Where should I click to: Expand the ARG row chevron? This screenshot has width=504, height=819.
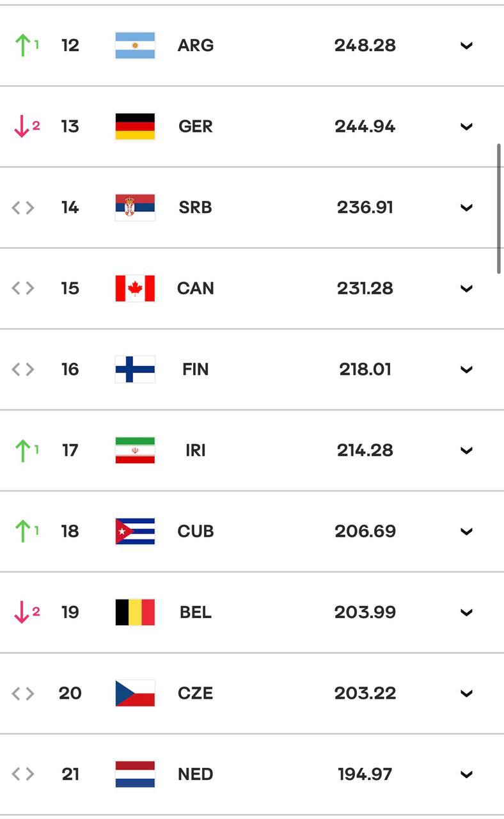467,45
